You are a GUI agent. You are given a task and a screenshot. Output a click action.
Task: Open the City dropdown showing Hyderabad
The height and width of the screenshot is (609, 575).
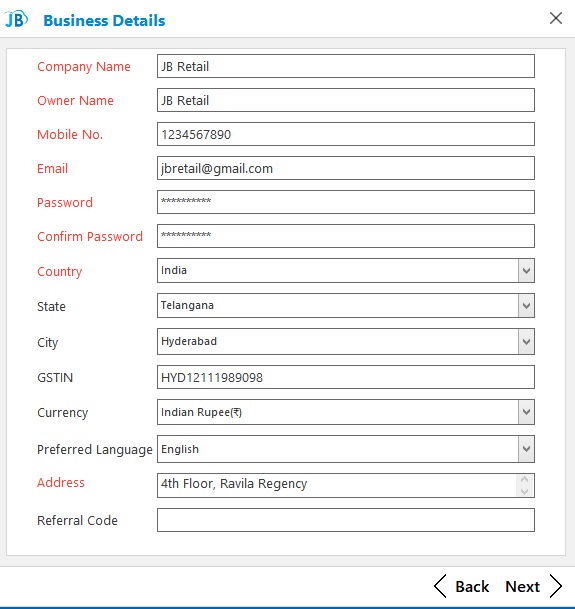point(526,342)
